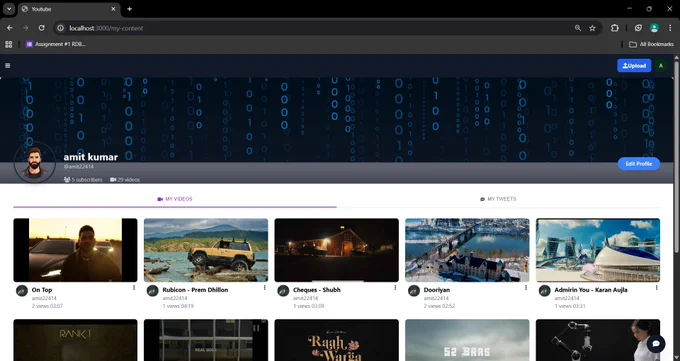Open the All Bookmarks folder

pyautogui.click(x=651, y=44)
